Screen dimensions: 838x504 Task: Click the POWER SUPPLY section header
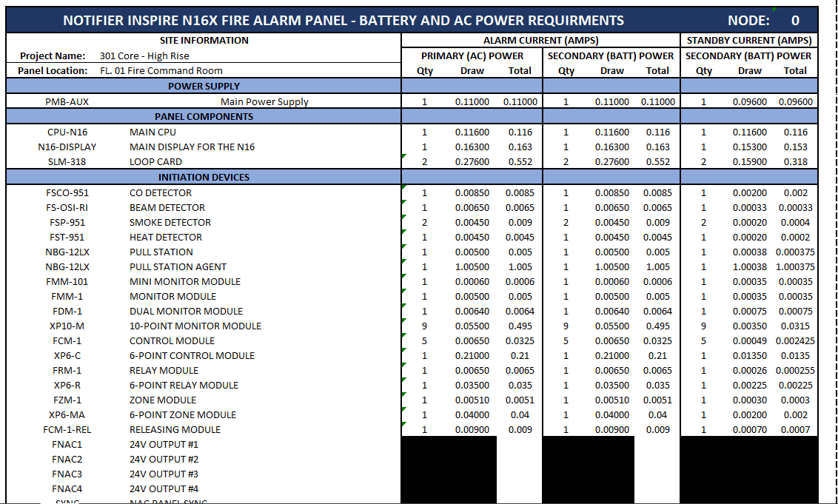204,87
